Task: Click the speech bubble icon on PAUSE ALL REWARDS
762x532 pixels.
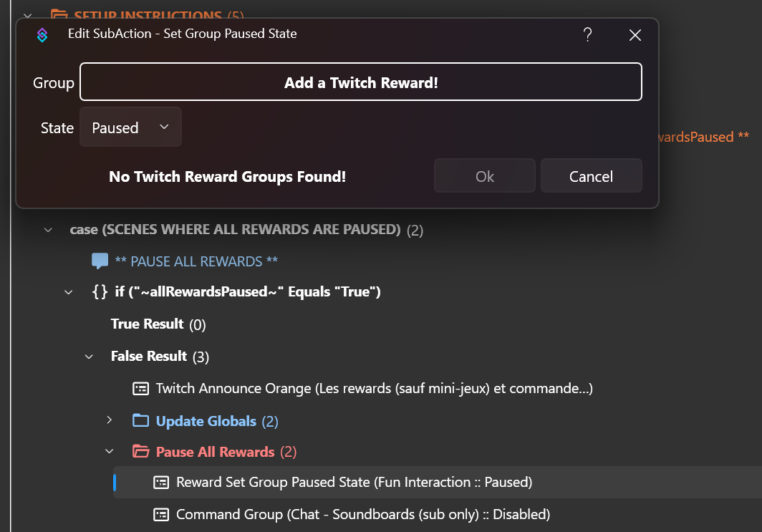Action: tap(100, 261)
